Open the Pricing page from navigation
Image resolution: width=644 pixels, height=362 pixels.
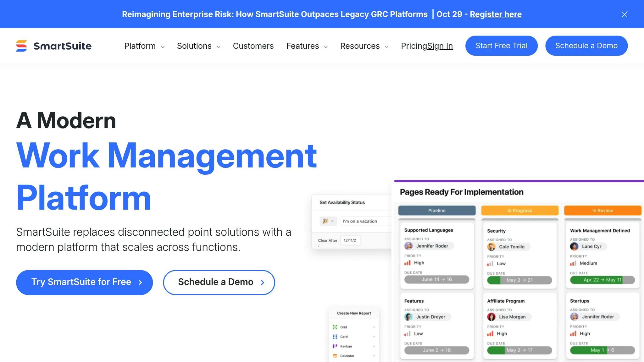(x=414, y=46)
